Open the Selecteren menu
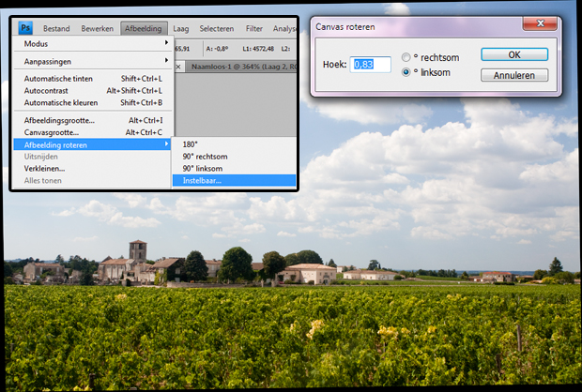 coord(217,28)
